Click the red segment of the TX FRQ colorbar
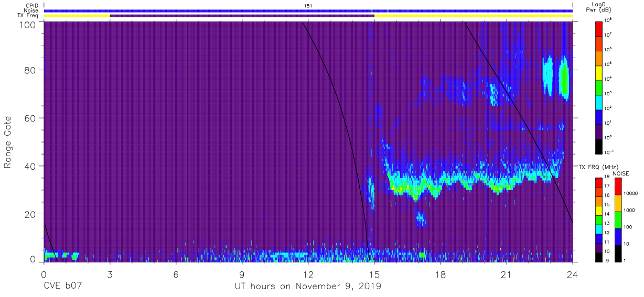 (599, 182)
